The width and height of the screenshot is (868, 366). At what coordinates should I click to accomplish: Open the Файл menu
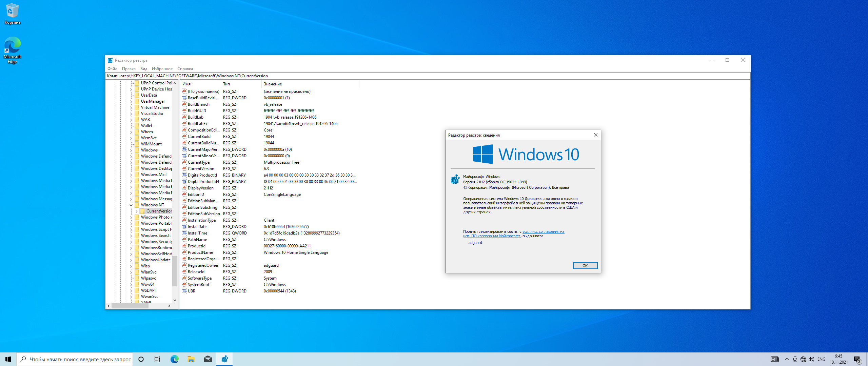point(112,69)
